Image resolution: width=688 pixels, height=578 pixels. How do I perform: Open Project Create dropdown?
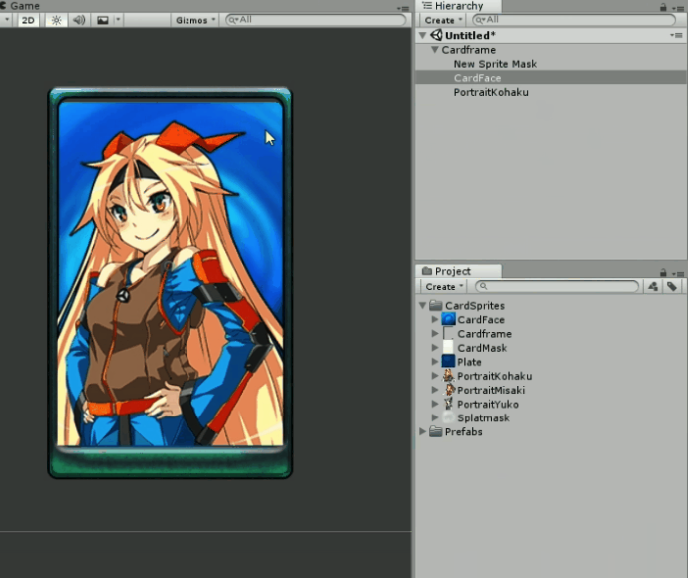(x=444, y=287)
